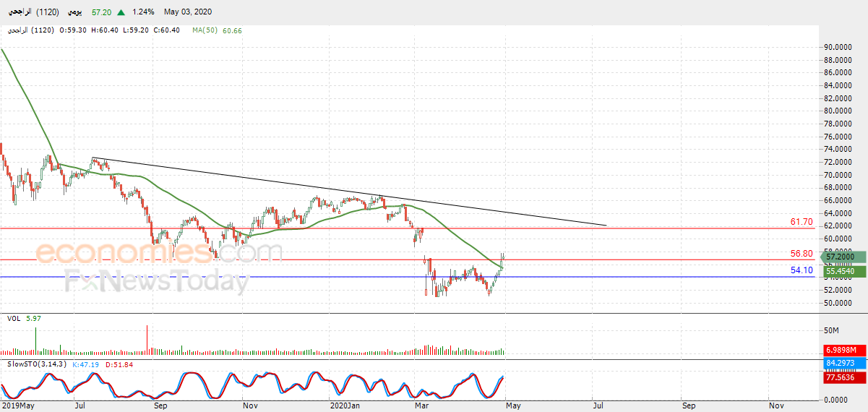This screenshot has width=868, height=412.
Task: Click the 52.0000 price axis label
Action: 838,290
